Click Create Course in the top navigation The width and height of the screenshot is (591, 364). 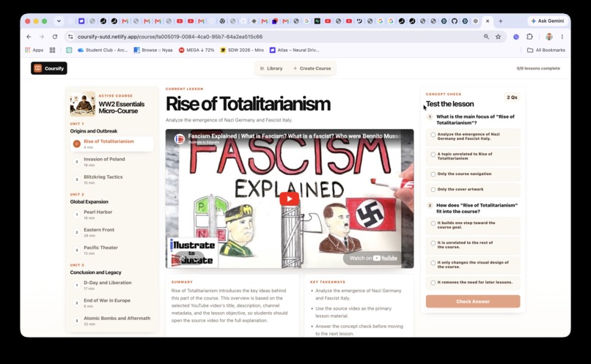tap(312, 69)
